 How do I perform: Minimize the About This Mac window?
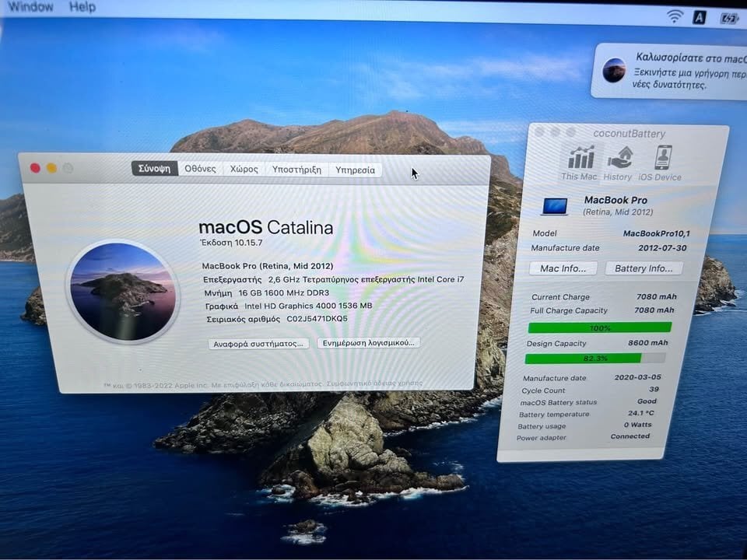coord(51,168)
